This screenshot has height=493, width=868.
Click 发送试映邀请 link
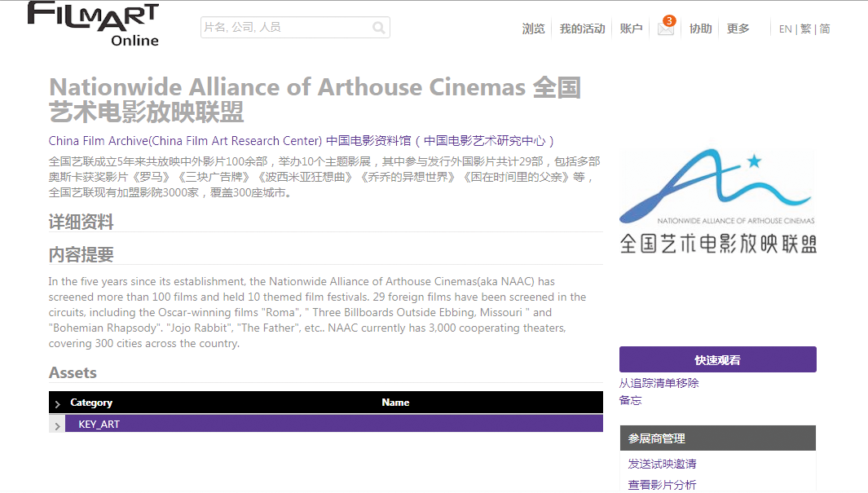point(662,464)
